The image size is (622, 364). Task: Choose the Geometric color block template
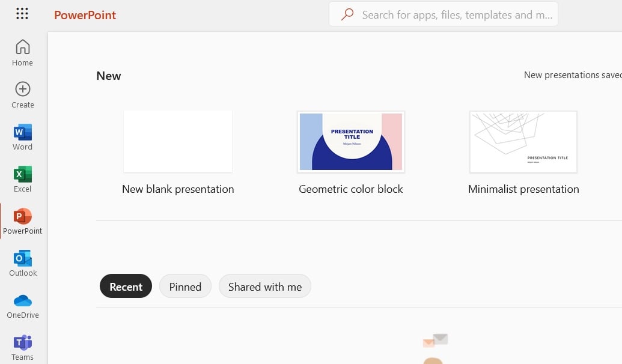pyautogui.click(x=351, y=142)
